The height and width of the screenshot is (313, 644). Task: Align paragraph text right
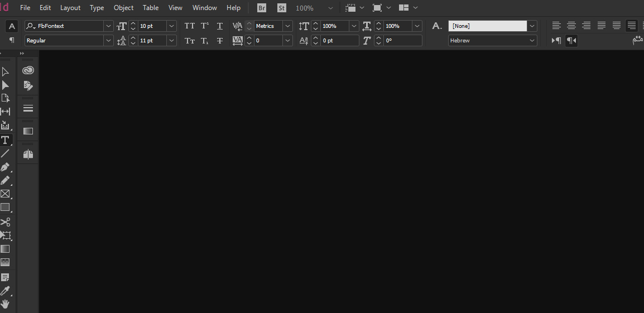point(587,26)
